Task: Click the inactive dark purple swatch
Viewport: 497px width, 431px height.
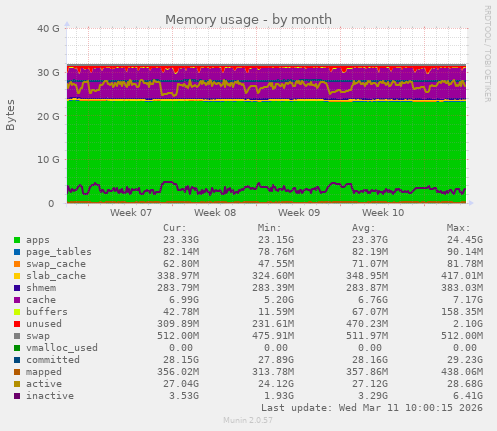Action: click(17, 396)
